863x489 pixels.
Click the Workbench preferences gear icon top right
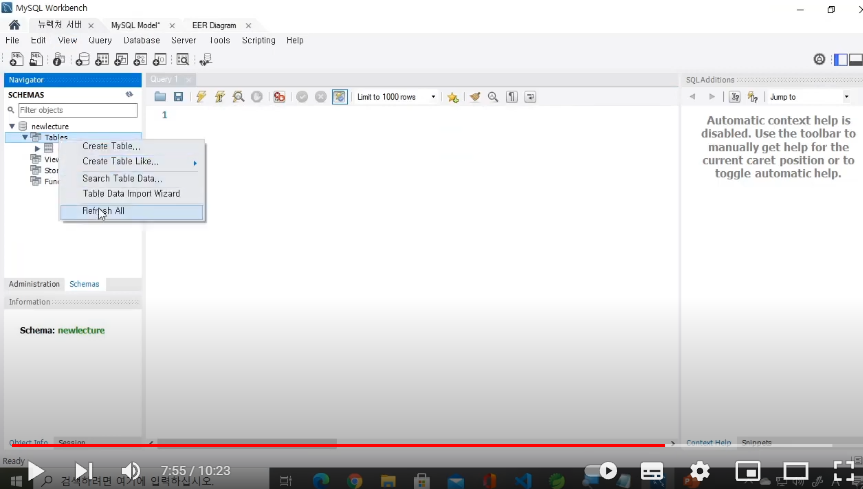(820, 59)
